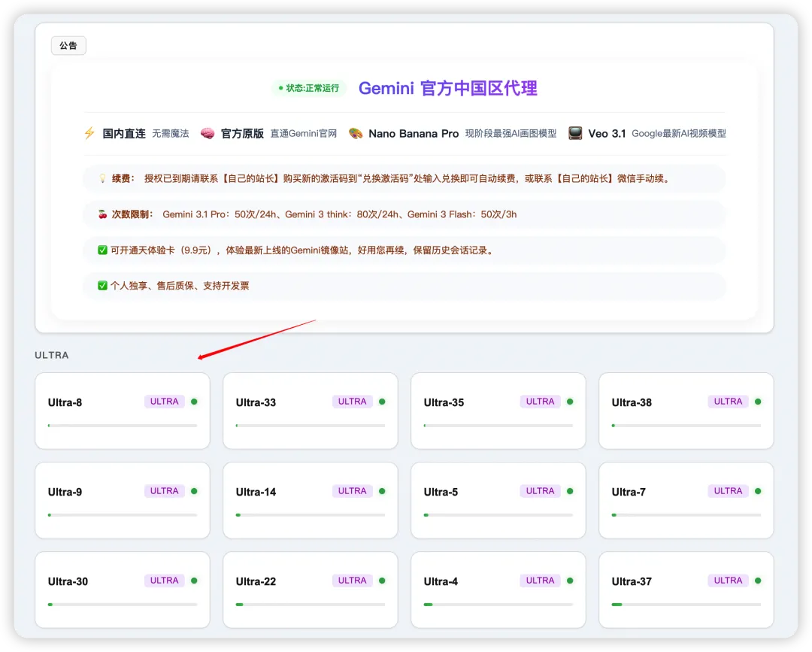Click the green status dot on Ultra-14
This screenshot has width=812, height=652.
pos(382,491)
